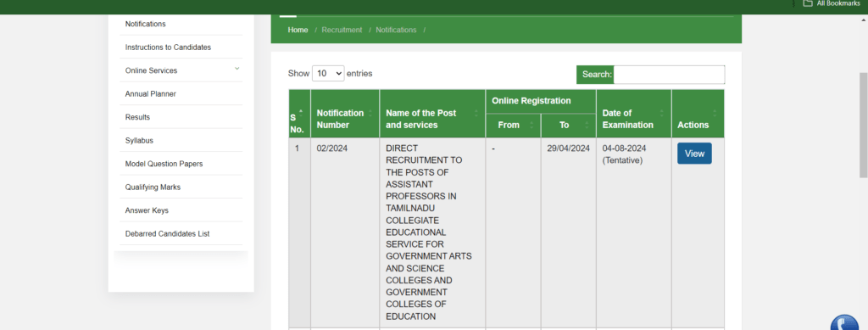Click the Recruitment breadcrumb link

coord(342,30)
